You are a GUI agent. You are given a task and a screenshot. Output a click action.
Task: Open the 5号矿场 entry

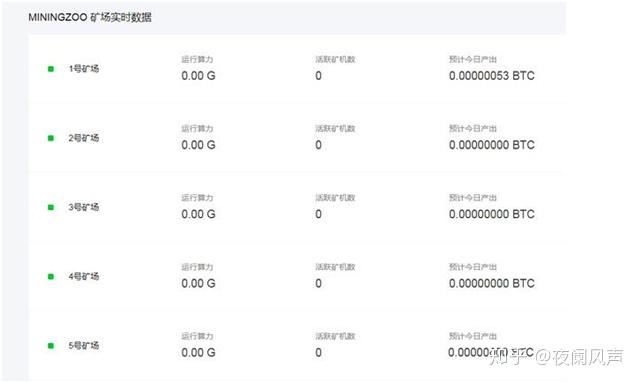point(84,345)
